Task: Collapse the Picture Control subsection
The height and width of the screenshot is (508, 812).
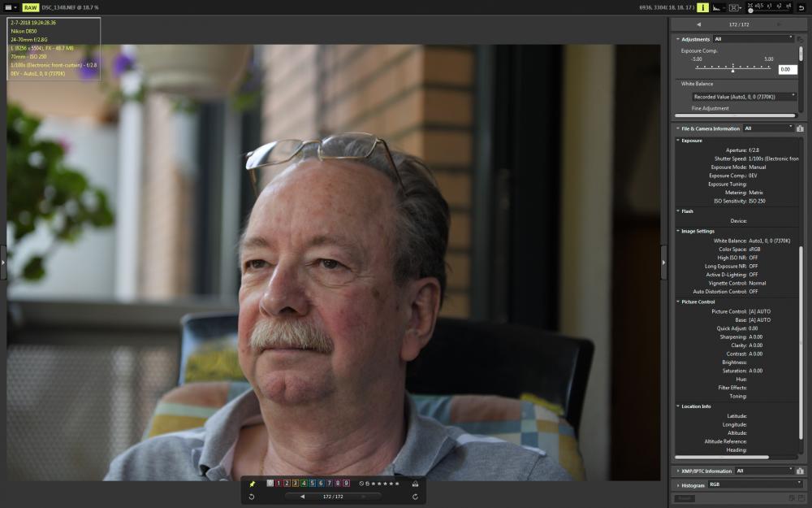Action: tap(678, 302)
